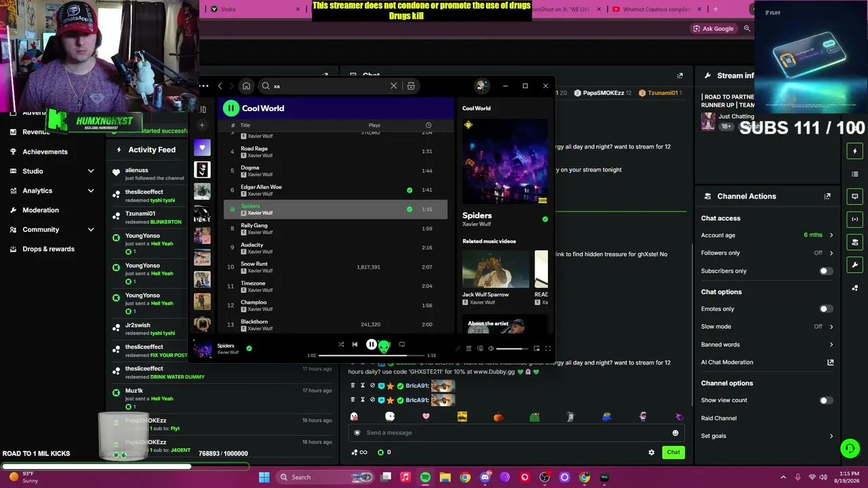Screen dimensions: 868x488
Task: Pause playback in Spotify bottom bar
Action: click(x=372, y=344)
